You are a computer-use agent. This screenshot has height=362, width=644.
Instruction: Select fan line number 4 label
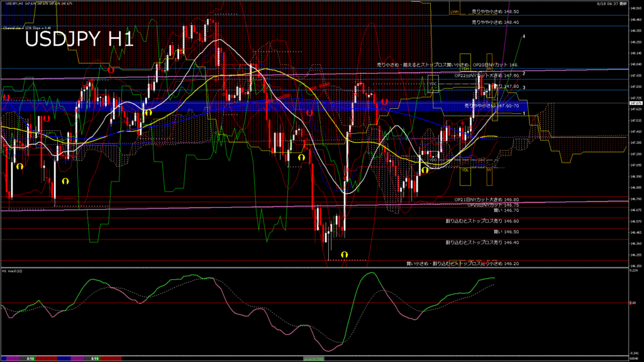pos(525,36)
